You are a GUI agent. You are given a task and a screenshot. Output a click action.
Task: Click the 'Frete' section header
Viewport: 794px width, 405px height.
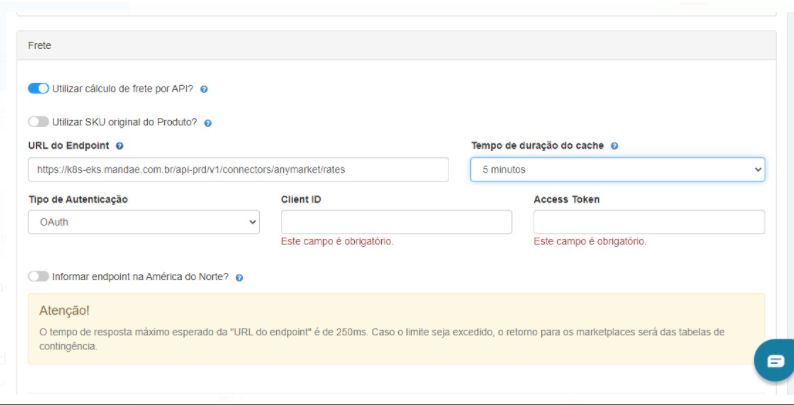(x=396, y=45)
